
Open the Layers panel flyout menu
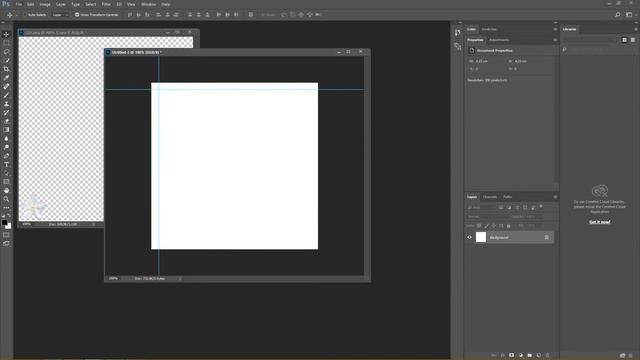[x=555, y=197]
